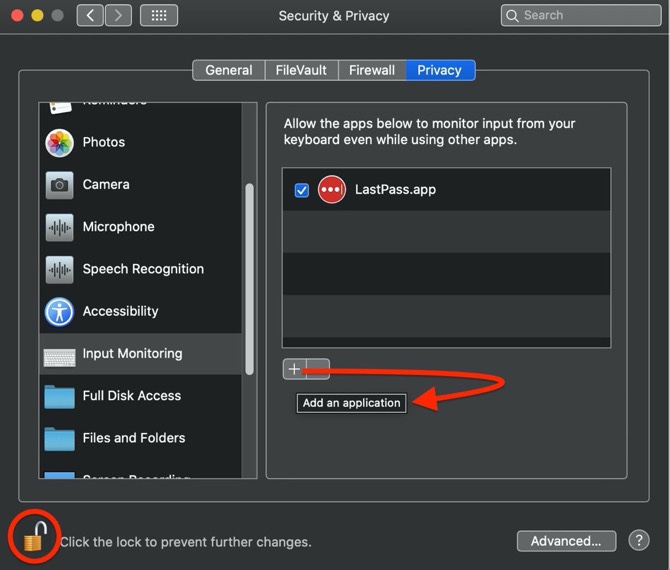Switch to the FileVault tab

pos(301,70)
